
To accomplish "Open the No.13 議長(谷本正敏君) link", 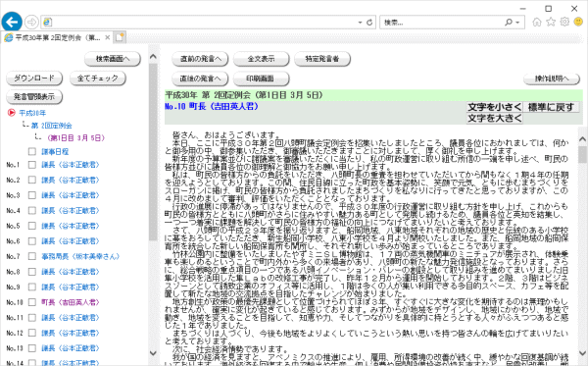I will pyautogui.click(x=71, y=348).
